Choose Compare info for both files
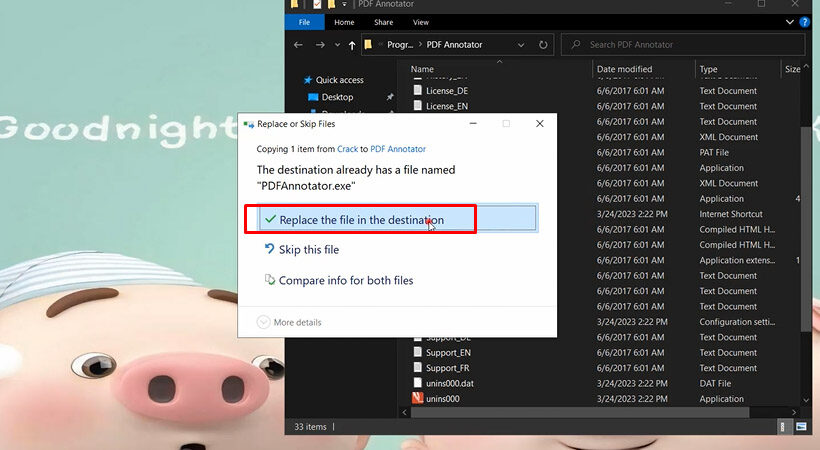 (x=345, y=281)
